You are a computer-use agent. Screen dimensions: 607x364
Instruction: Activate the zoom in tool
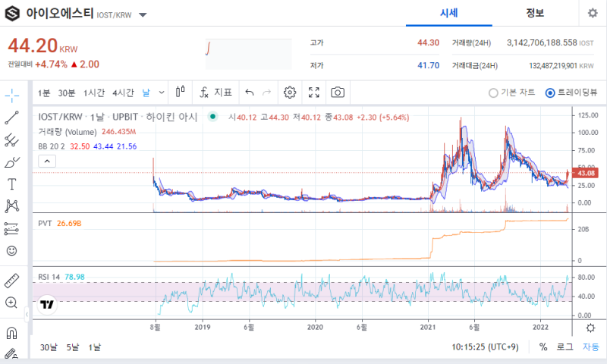click(x=11, y=303)
